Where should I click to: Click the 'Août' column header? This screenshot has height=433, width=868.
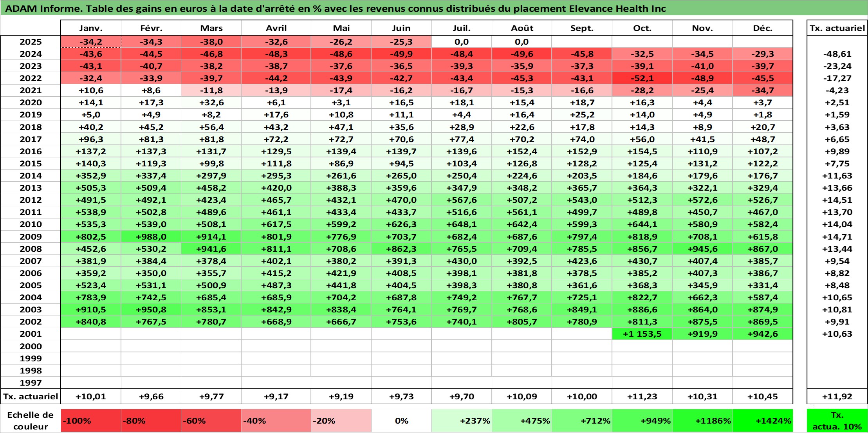click(522, 28)
